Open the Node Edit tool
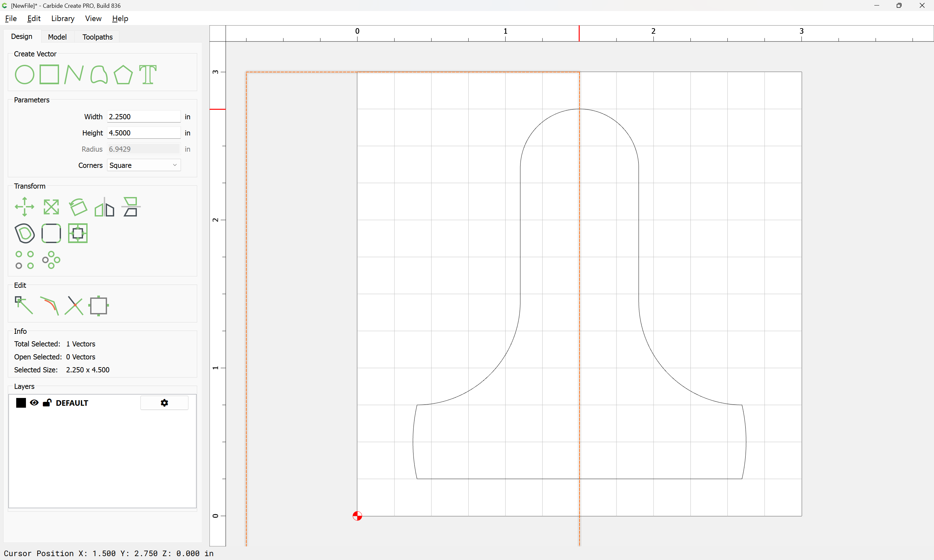The height and width of the screenshot is (560, 934). click(x=24, y=305)
